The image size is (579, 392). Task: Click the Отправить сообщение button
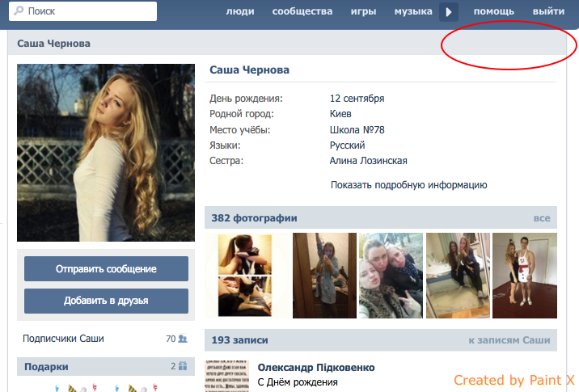point(107,268)
